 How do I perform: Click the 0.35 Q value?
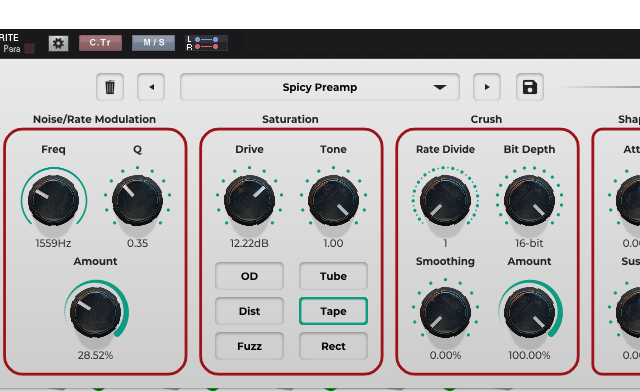point(138,243)
